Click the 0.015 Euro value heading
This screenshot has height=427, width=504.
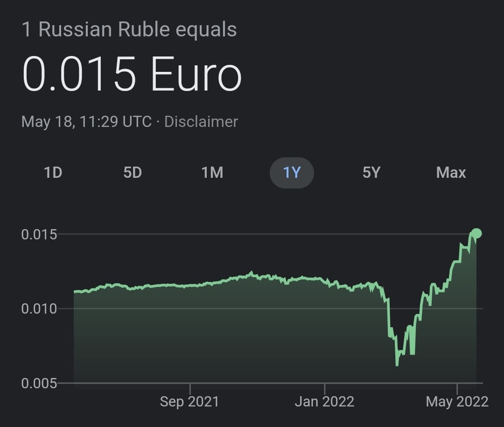click(132, 74)
